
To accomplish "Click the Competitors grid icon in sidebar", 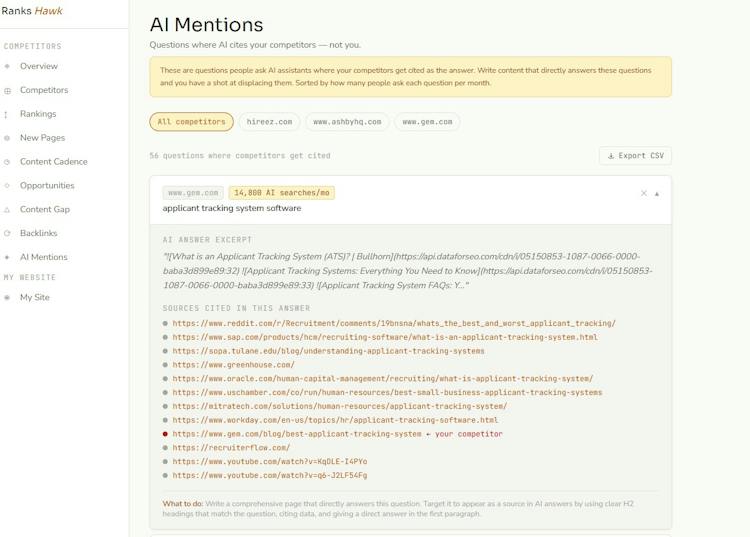I will click(x=7, y=90).
